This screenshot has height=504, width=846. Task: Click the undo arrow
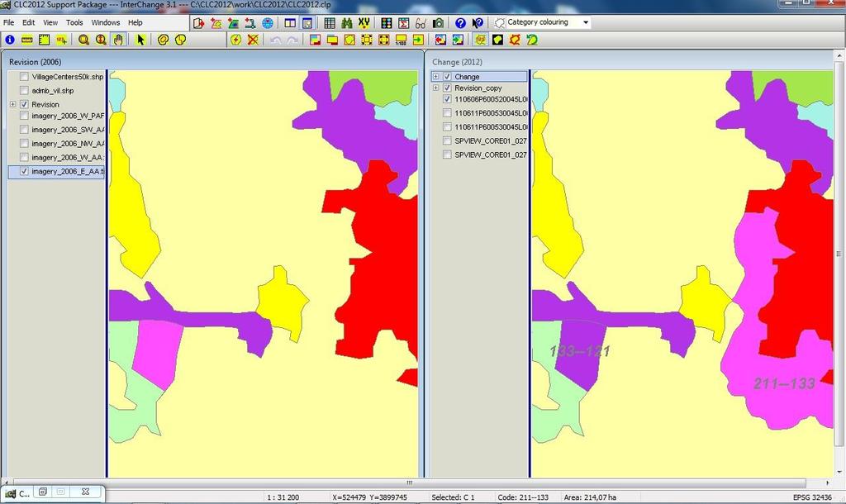(x=275, y=40)
